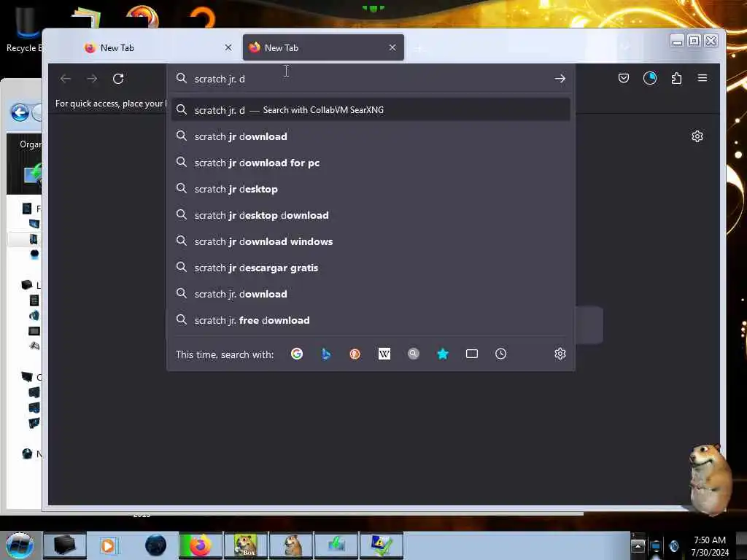Choose suggestion 'scratch jr. download' with period
Image resolution: width=747 pixels, height=560 pixels.
pyautogui.click(x=371, y=294)
